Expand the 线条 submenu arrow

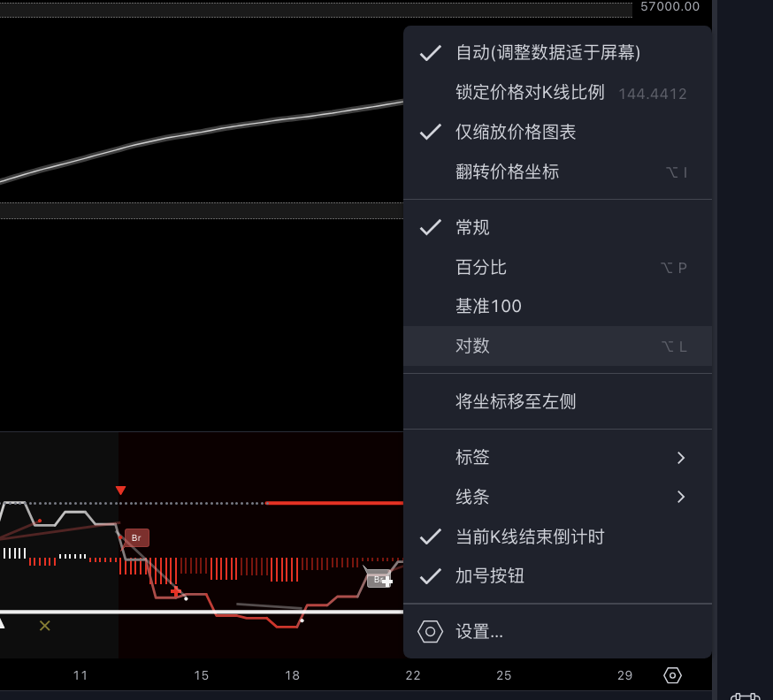click(680, 497)
